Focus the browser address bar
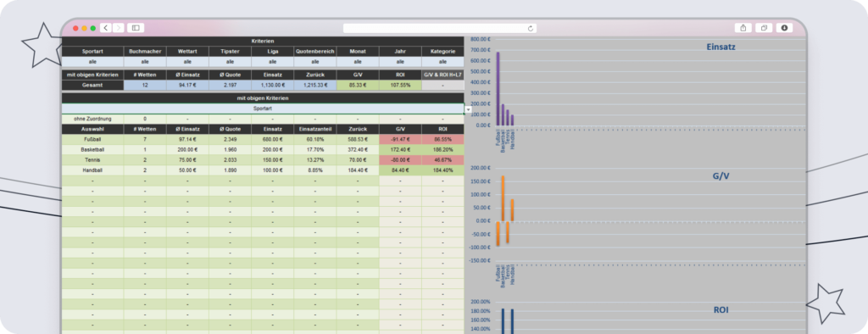 click(440, 28)
